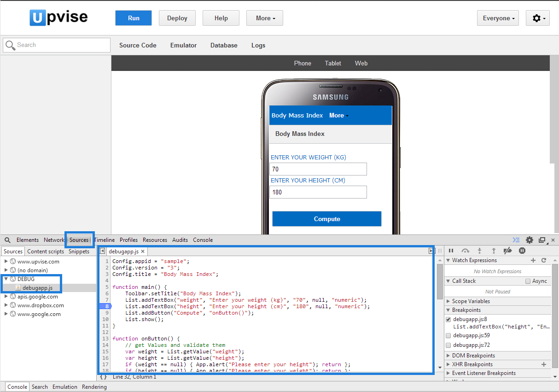Click the Upvise search field
The width and height of the screenshot is (559, 392).
[57, 45]
